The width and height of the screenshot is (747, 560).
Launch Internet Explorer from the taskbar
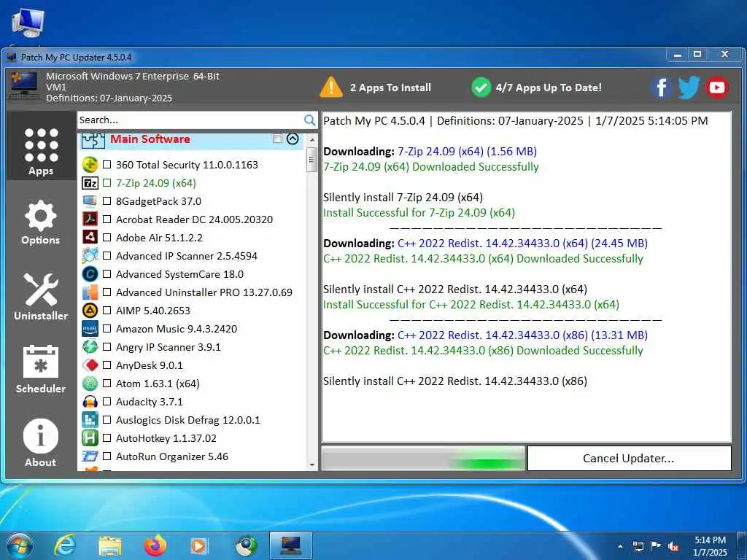click(x=64, y=545)
